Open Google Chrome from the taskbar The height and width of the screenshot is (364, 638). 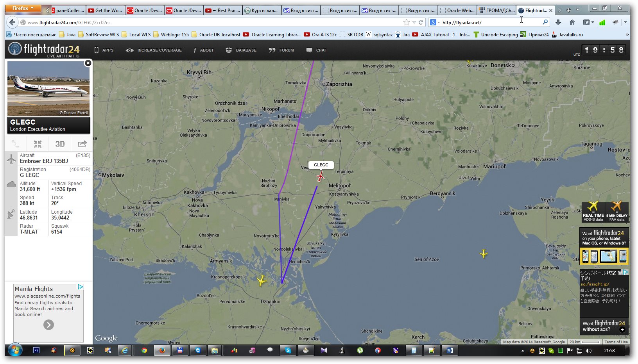[x=144, y=350]
